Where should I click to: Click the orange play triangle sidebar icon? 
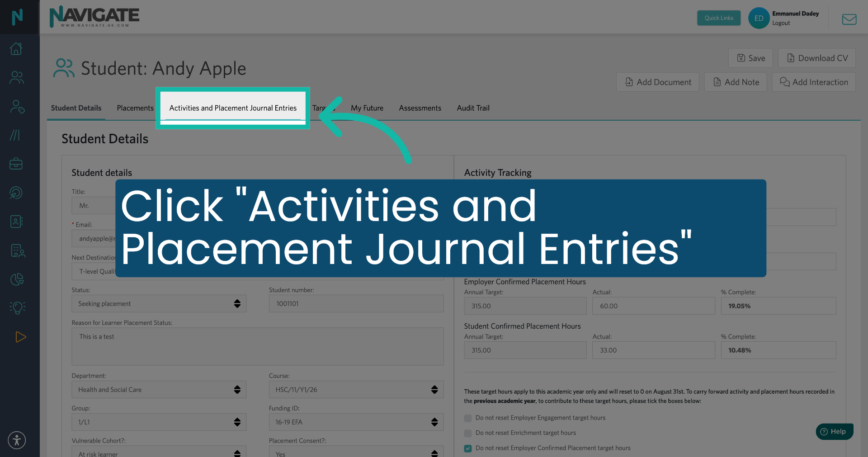20,337
